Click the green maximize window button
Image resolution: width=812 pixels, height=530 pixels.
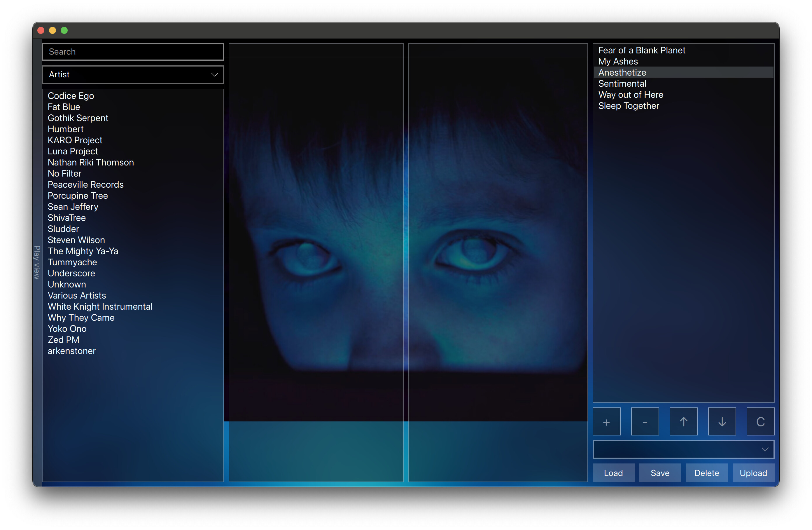pyautogui.click(x=64, y=30)
